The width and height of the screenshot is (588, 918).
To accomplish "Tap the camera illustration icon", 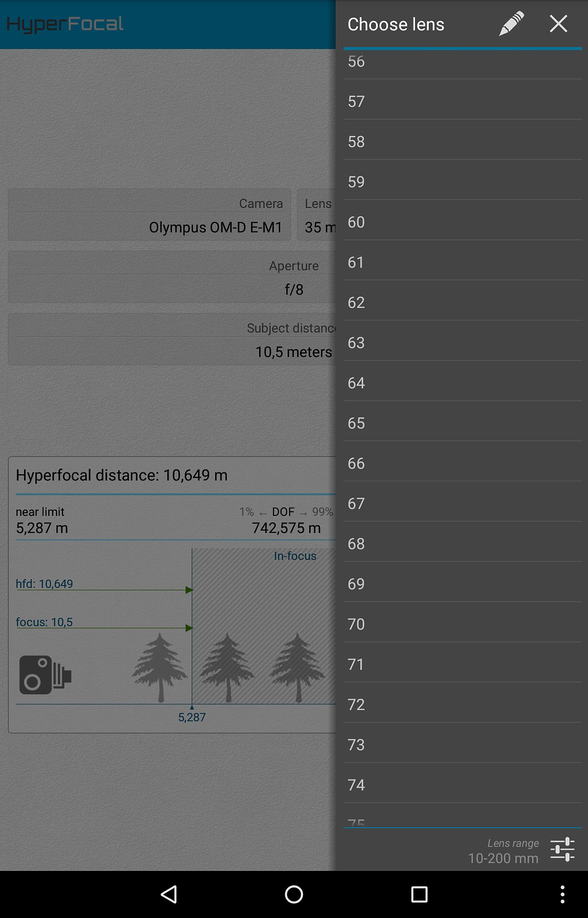I will [45, 675].
